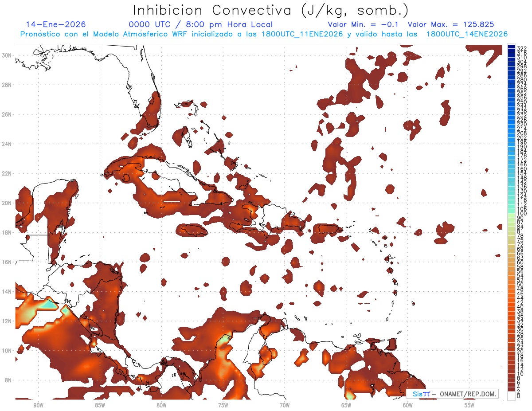Click the "20" value on the color scale
Screen dimensions: 532x411
click(x=520, y=351)
